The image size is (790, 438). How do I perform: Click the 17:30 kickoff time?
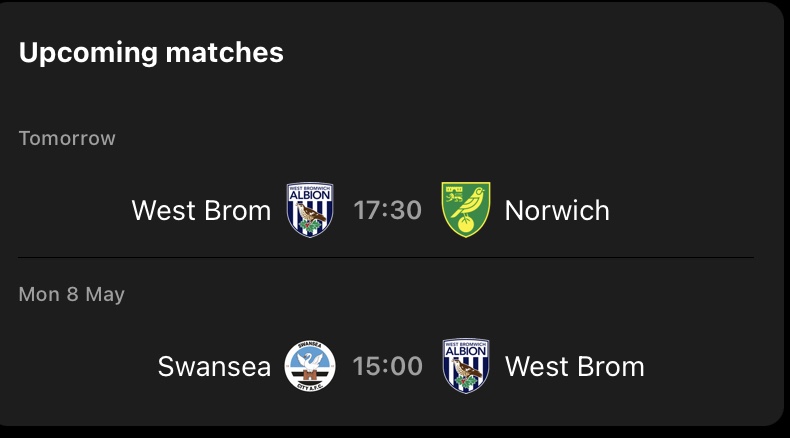point(387,211)
